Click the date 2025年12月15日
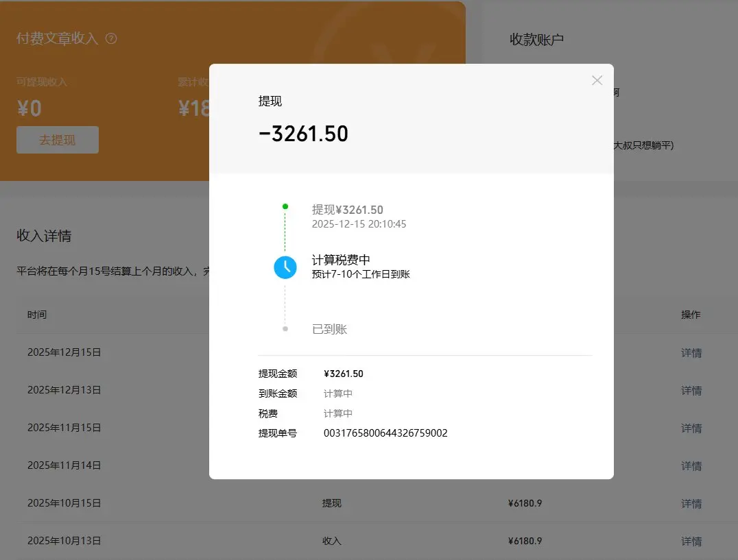This screenshot has height=560, width=738. (64, 352)
